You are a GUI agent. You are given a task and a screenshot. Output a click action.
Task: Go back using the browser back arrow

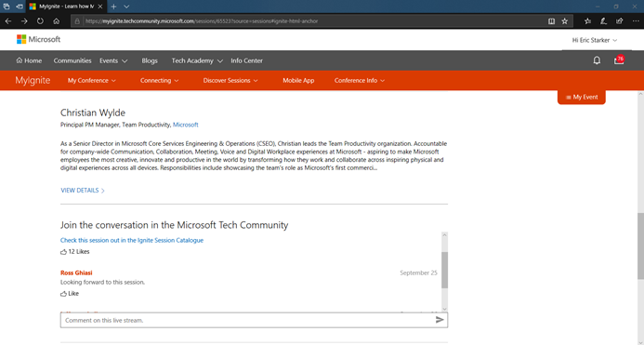[x=8, y=21]
